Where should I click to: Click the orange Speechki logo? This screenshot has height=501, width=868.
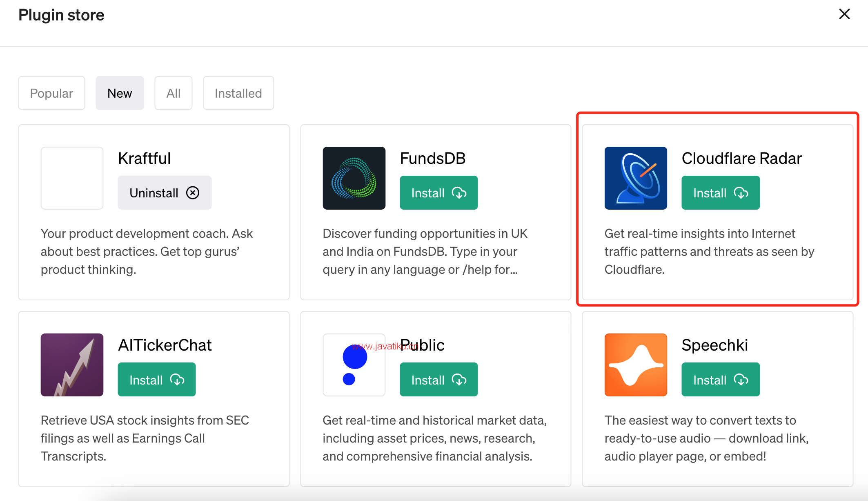coord(636,365)
